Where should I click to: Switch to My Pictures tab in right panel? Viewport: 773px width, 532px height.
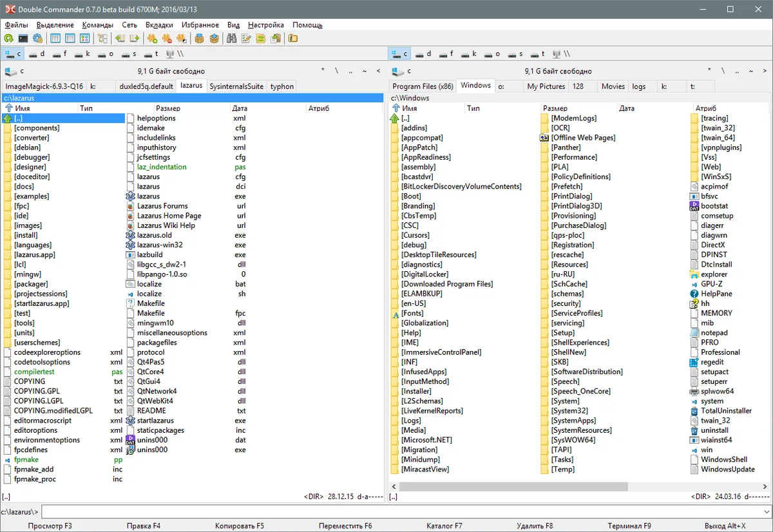coord(546,86)
